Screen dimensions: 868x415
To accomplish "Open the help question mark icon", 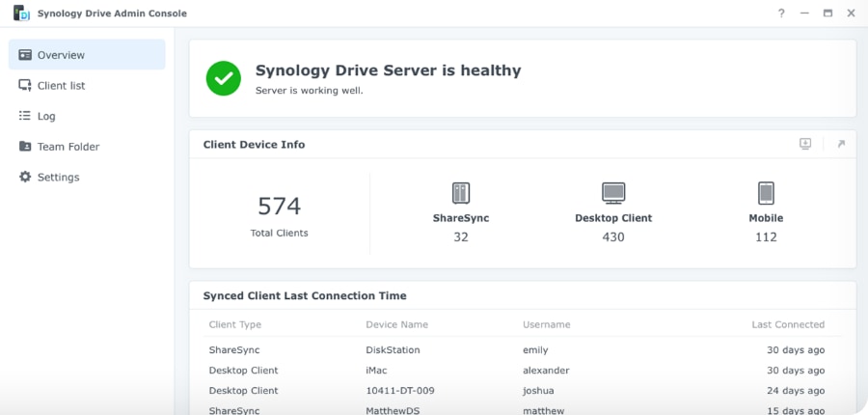I will click(781, 14).
